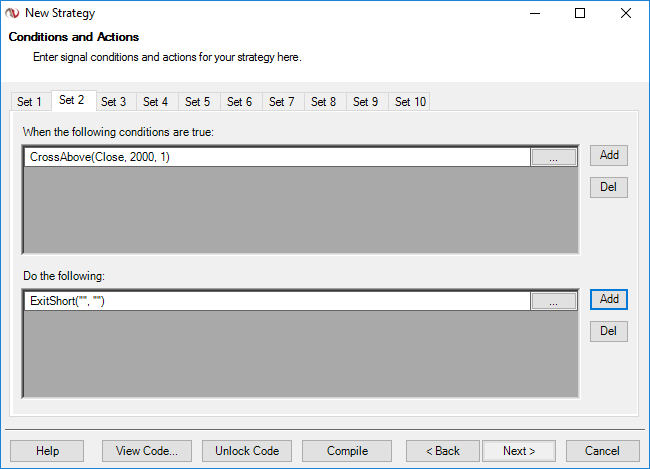The image size is (650, 469).
Task: Delete the selected ExitShort action
Action: point(608,331)
